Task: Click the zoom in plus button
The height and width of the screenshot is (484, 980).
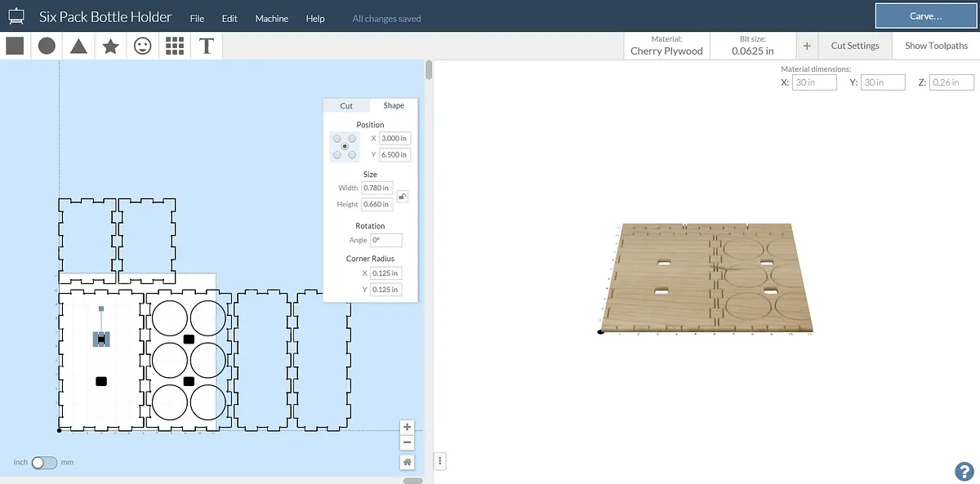Action: tap(407, 427)
